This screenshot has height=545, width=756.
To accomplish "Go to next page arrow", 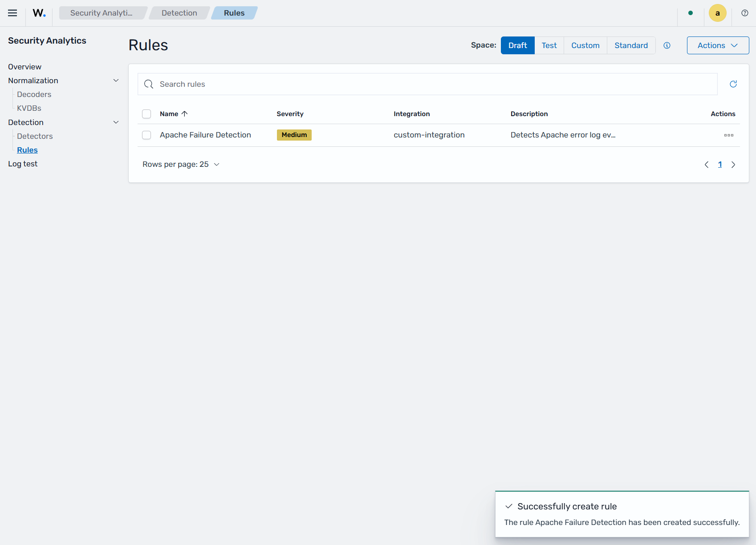I will click(733, 165).
